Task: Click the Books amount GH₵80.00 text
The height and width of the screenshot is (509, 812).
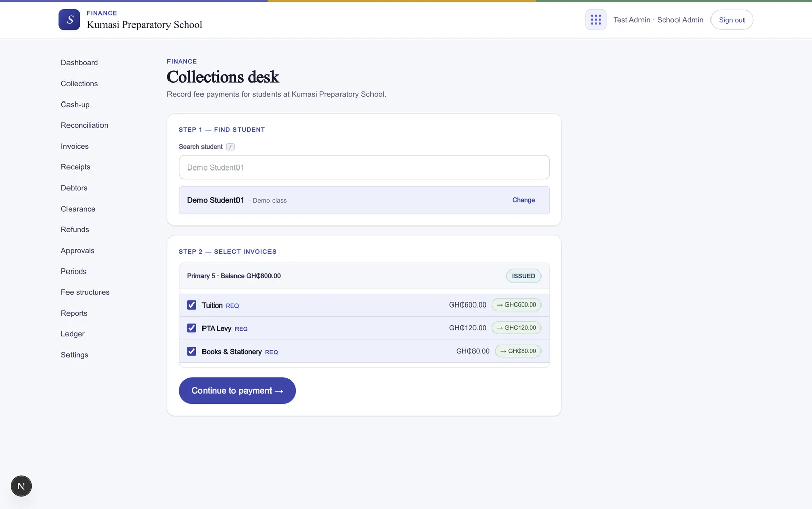Action: (473, 351)
